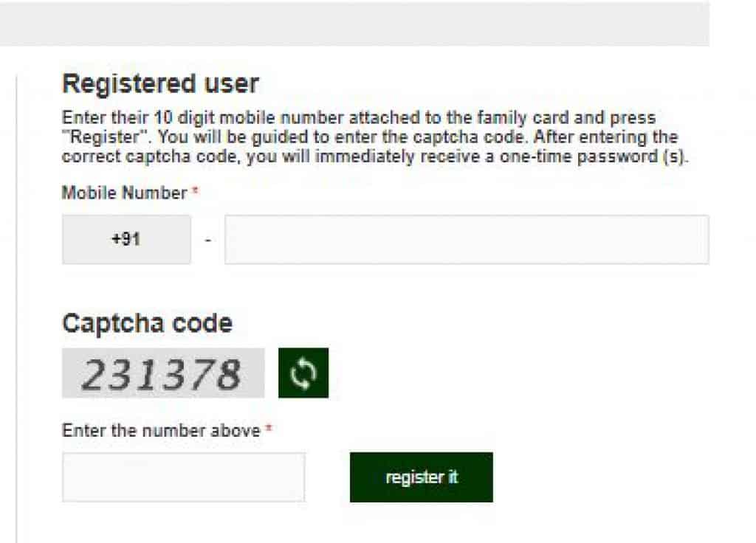Focus the captcha number entry field
Screen dimensions: 756x543
184,477
